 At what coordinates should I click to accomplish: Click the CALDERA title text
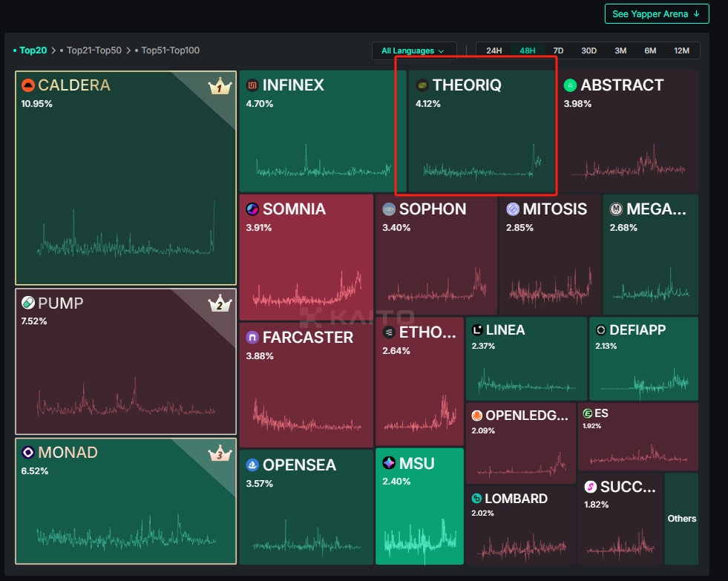pyautogui.click(x=74, y=85)
